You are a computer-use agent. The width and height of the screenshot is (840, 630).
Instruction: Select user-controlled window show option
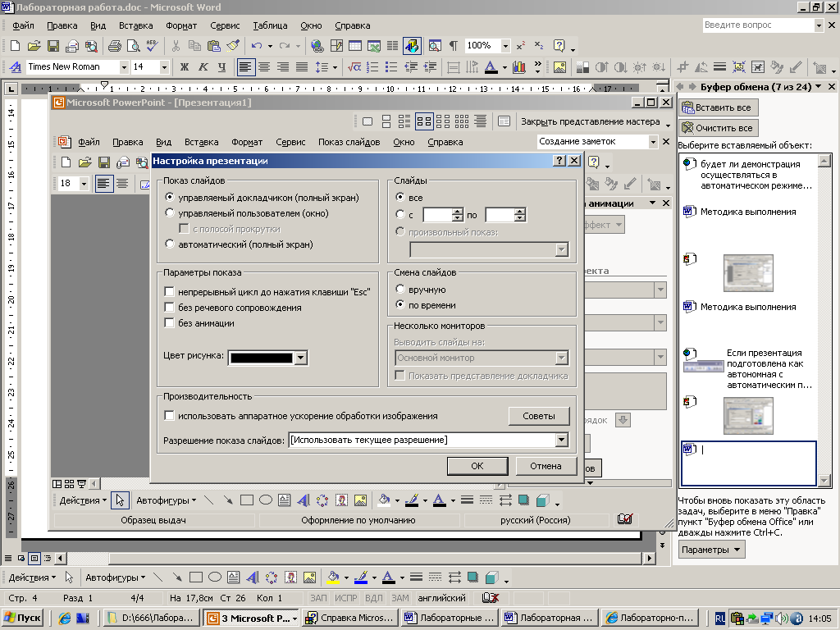(170, 212)
